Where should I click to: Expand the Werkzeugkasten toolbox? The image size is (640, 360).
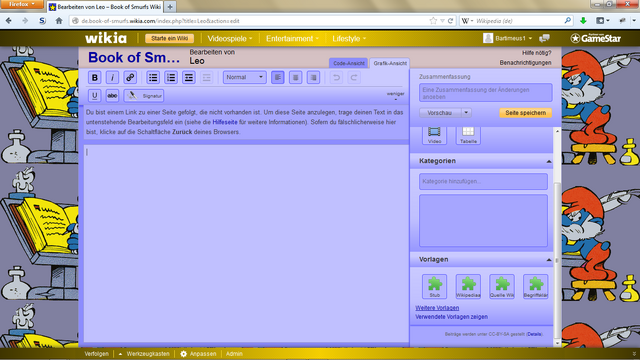click(144, 354)
